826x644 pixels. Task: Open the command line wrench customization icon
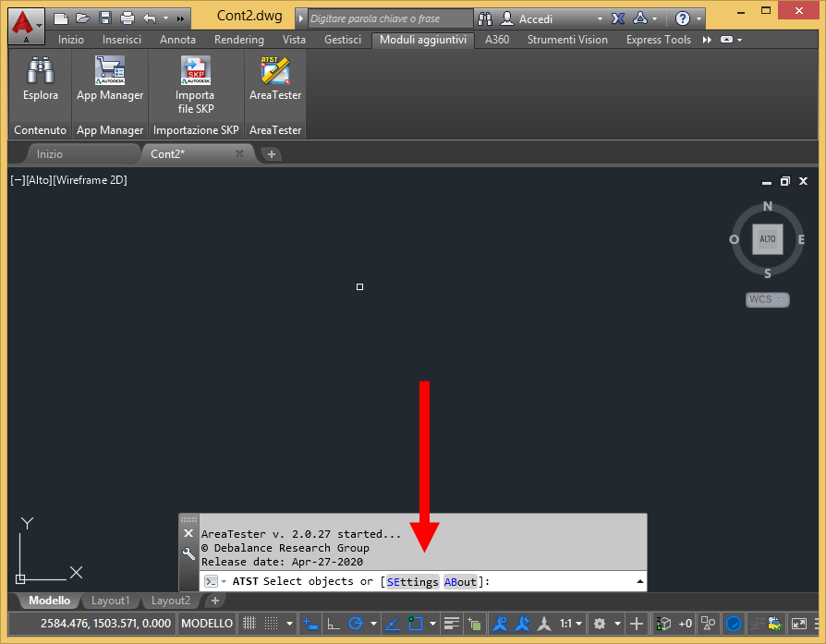coord(188,553)
